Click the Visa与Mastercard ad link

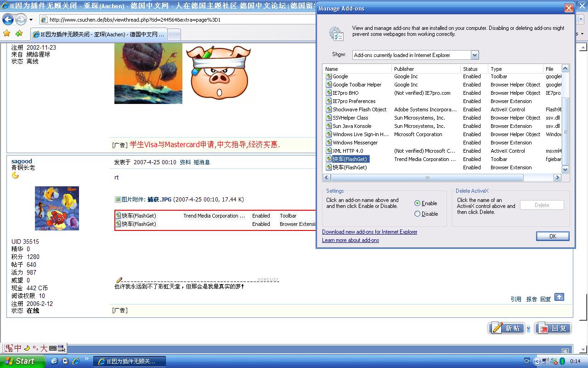pyautogui.click(x=204, y=144)
